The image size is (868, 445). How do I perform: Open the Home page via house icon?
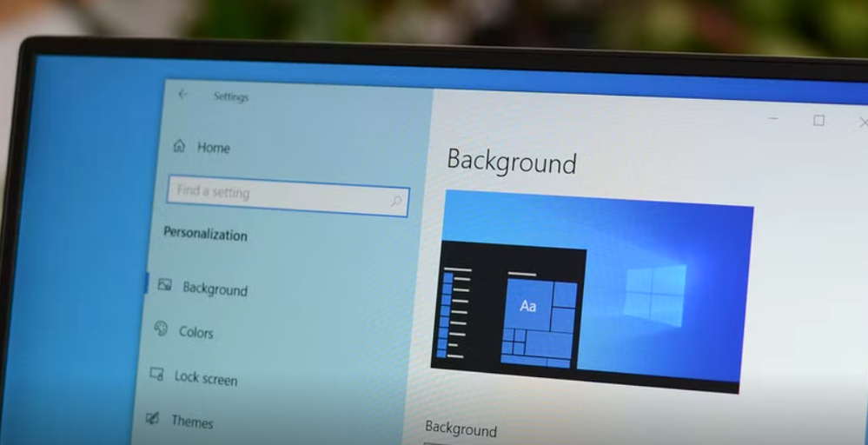pyautogui.click(x=179, y=145)
